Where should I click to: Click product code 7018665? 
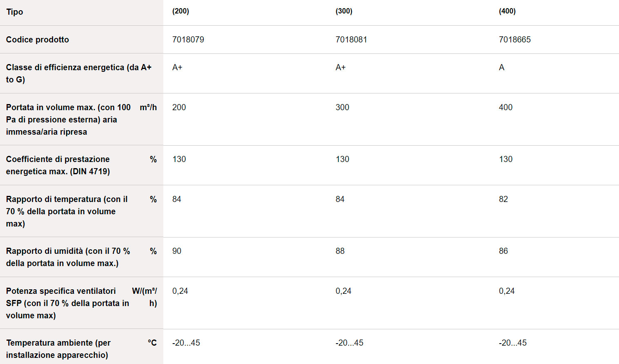click(x=514, y=40)
